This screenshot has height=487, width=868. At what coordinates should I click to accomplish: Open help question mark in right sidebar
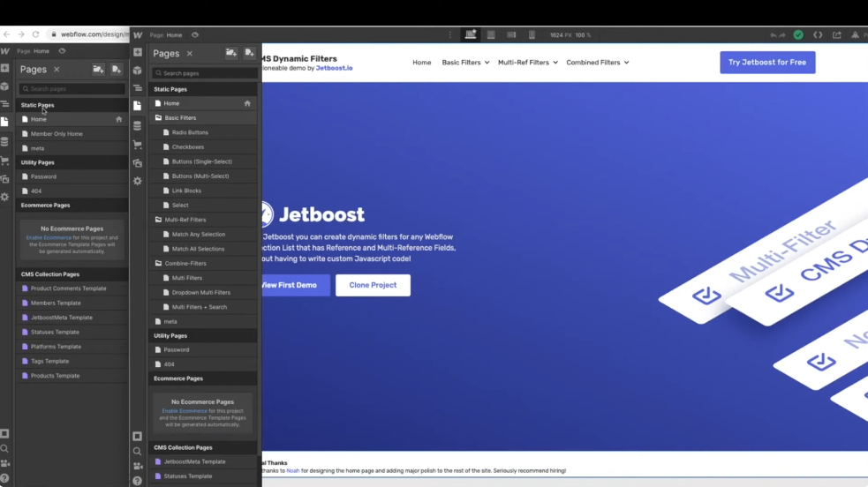coord(137,481)
